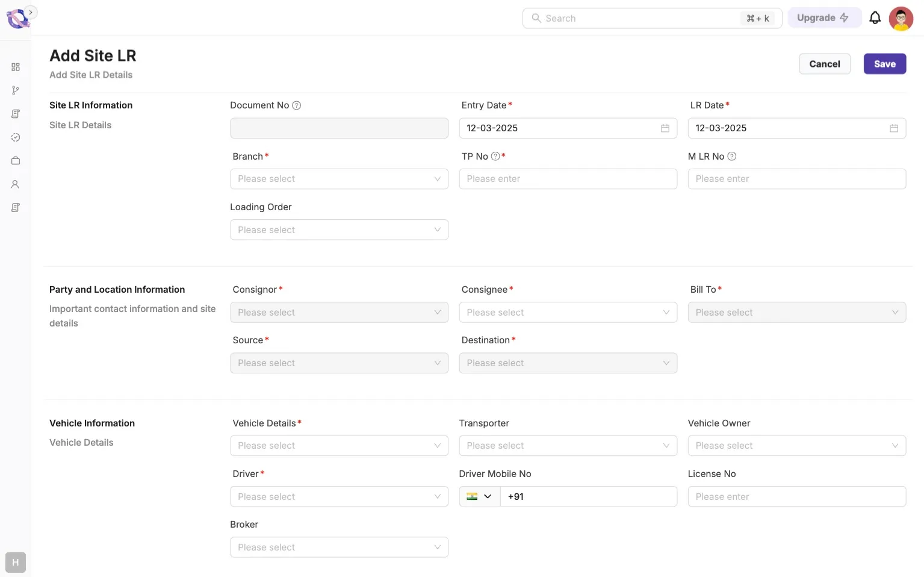The height and width of the screenshot is (577, 924).
Task: Click the notification bell icon
Action: point(875,18)
